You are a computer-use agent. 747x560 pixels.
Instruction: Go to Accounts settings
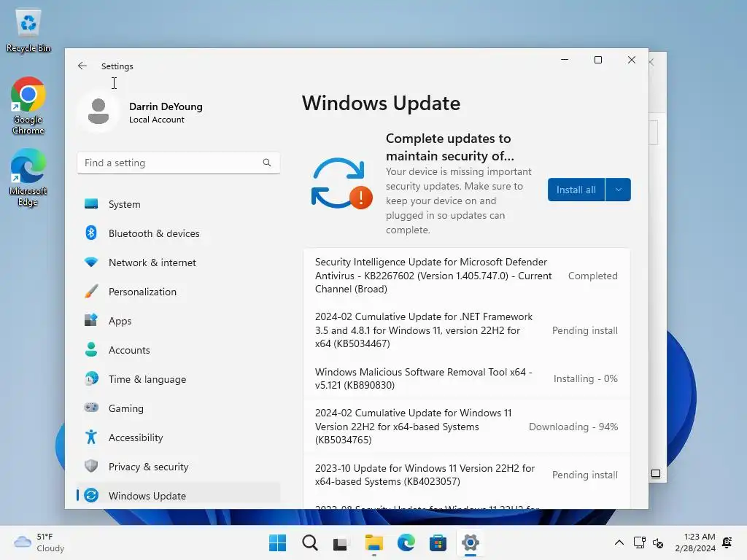pos(178,350)
